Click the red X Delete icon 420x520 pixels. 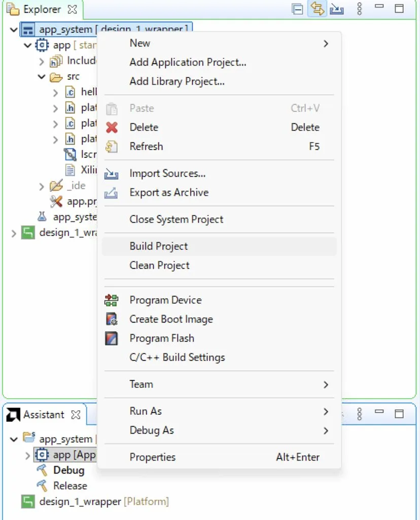pyautogui.click(x=112, y=127)
